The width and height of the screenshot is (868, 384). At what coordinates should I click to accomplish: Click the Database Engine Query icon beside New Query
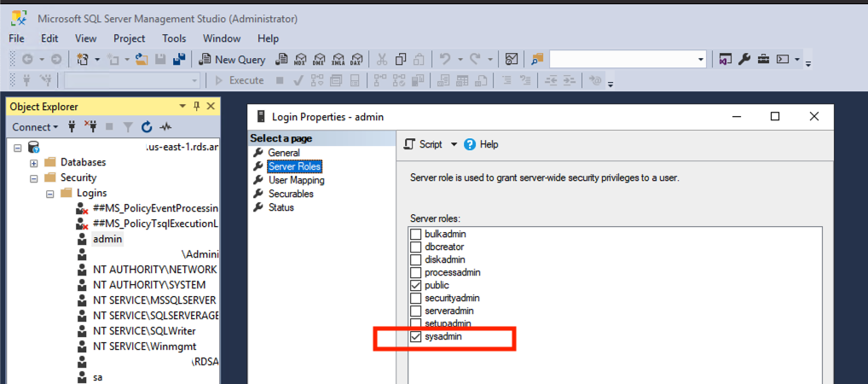pos(281,59)
